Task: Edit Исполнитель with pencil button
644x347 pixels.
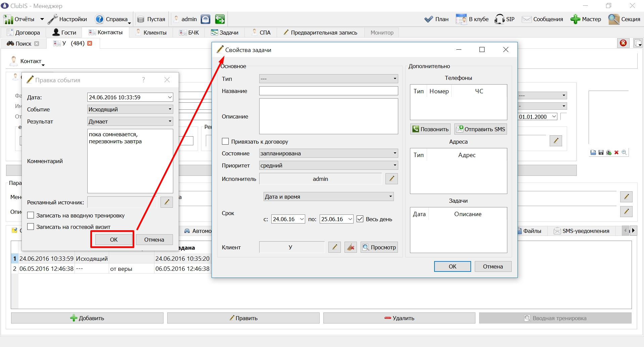Action: click(392, 179)
